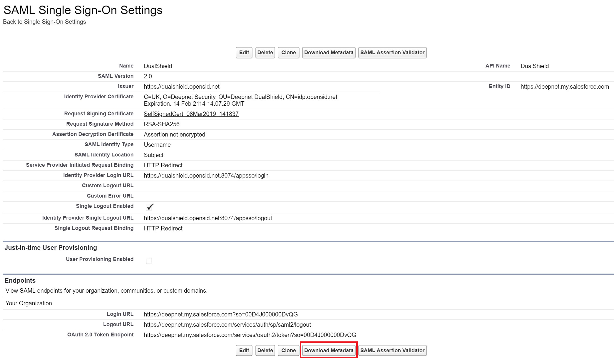Click the bottom Edit button

244,350
